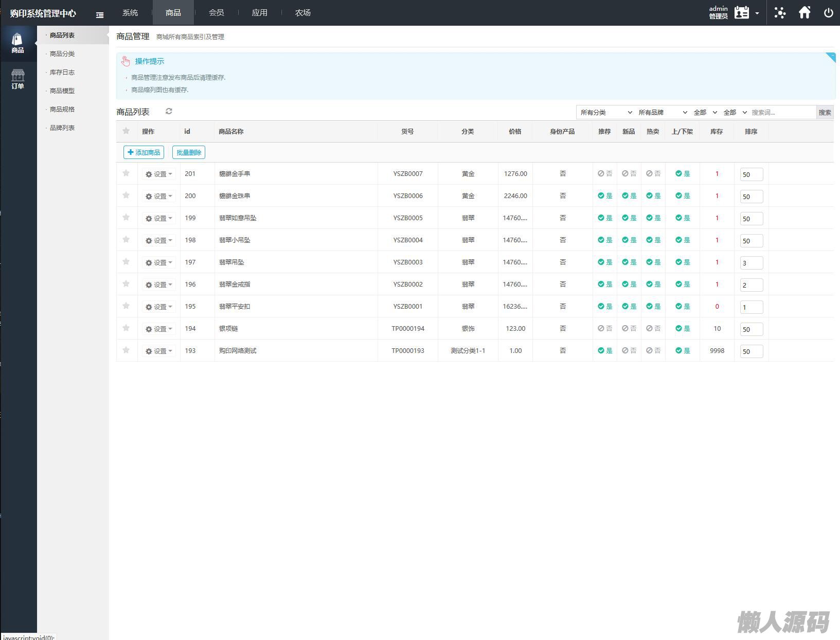Click the sidebar collapse menu icon
This screenshot has width=840, height=640.
100,15
